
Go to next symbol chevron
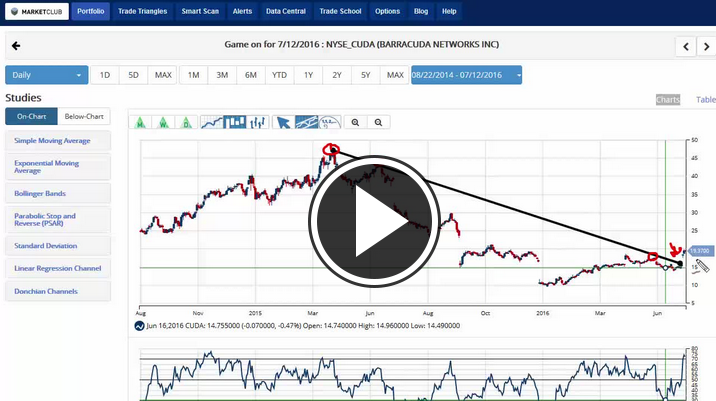(x=706, y=46)
